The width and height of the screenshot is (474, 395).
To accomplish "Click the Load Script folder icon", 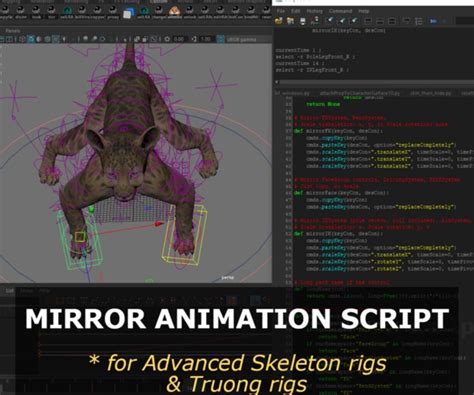I will (x=279, y=21).
